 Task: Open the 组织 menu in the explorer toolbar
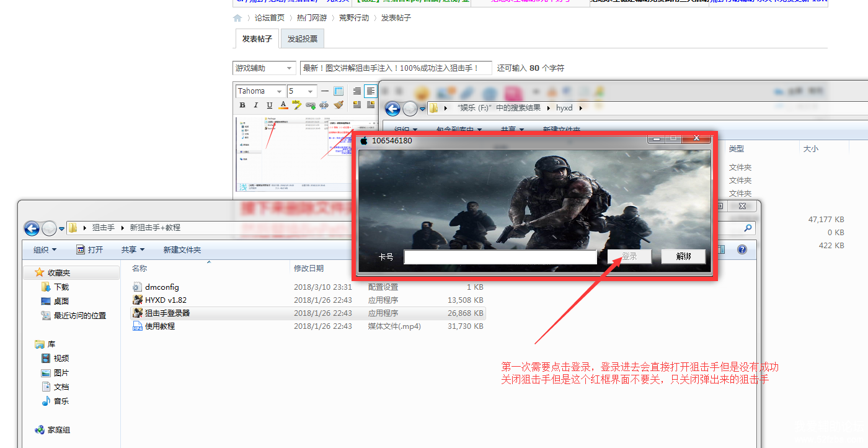pos(45,250)
